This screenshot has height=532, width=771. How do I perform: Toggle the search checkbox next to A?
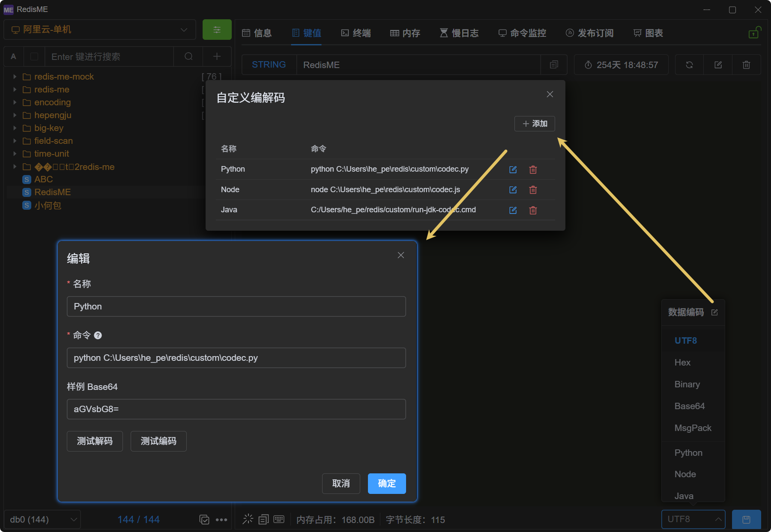pyautogui.click(x=35, y=56)
